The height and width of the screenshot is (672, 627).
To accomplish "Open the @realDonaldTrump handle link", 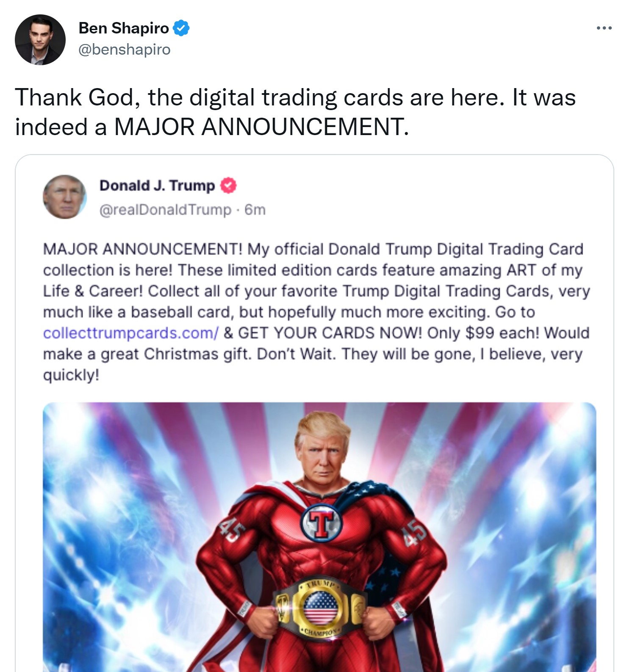I will click(166, 210).
